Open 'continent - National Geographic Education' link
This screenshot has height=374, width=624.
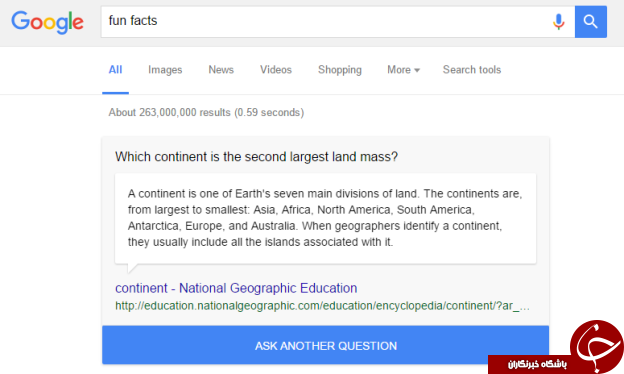click(x=236, y=288)
